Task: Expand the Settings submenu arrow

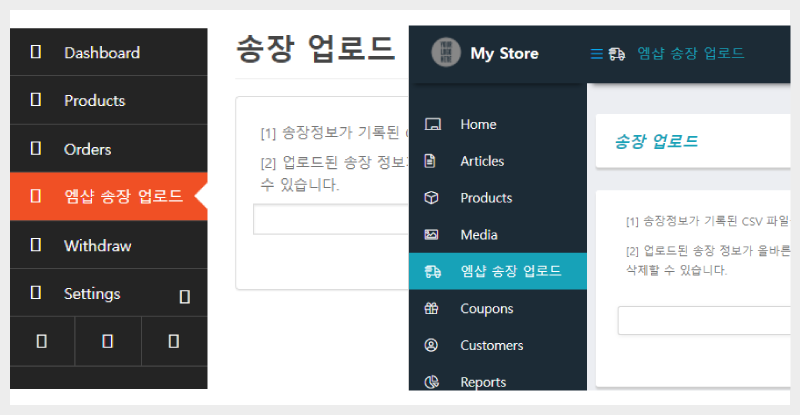Action: 185,297
